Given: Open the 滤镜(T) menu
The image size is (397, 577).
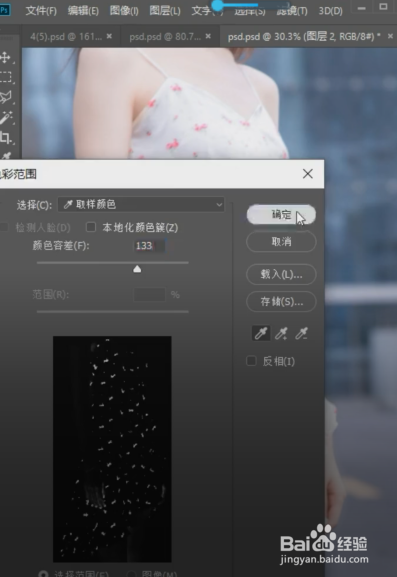Looking at the screenshot, I should 292,11.
